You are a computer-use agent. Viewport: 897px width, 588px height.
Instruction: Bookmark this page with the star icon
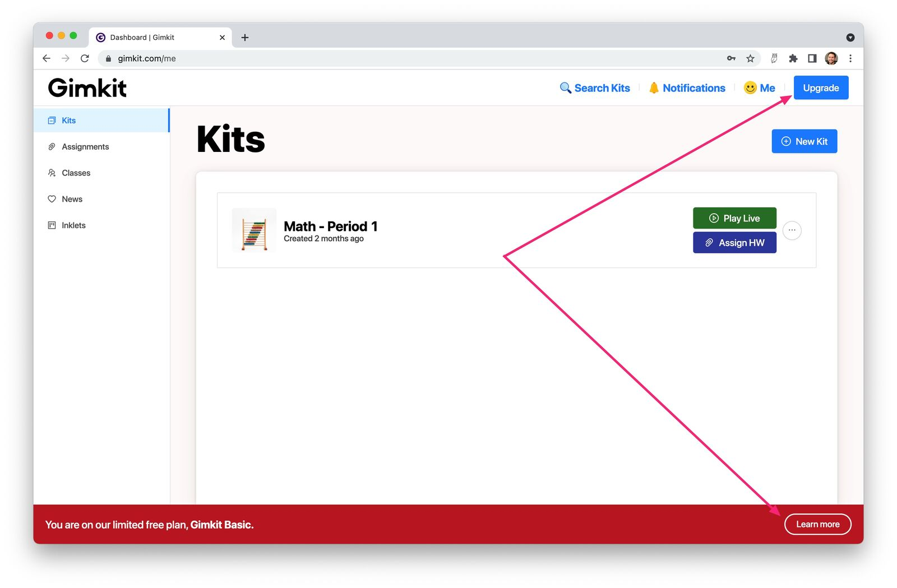coord(750,58)
